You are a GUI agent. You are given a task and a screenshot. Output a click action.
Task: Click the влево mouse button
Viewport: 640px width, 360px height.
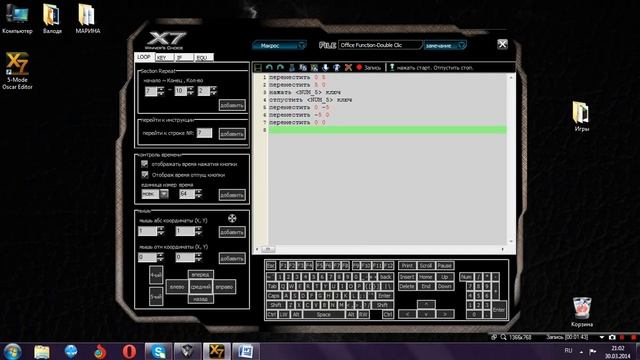pyautogui.click(x=177, y=287)
